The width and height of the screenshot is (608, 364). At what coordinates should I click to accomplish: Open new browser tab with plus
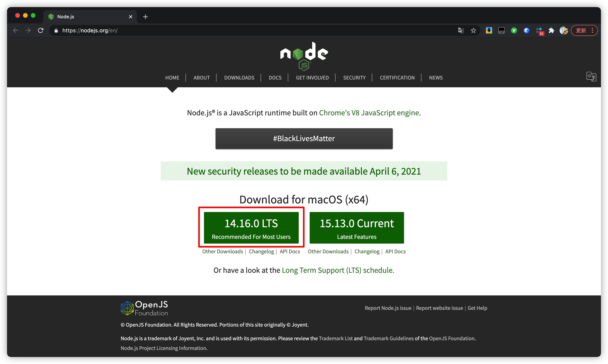coord(145,17)
